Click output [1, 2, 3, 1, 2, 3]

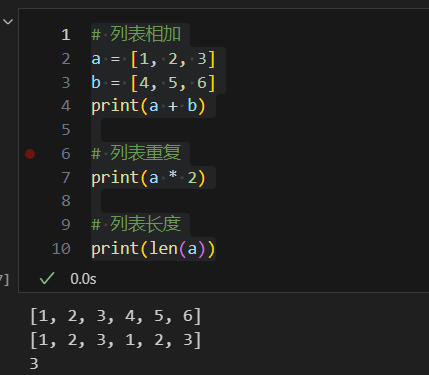click(115, 340)
